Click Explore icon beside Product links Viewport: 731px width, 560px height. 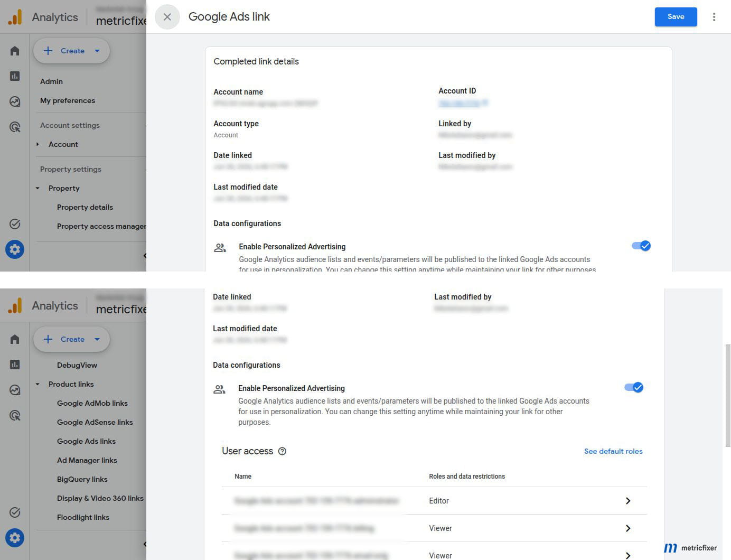[x=15, y=390]
